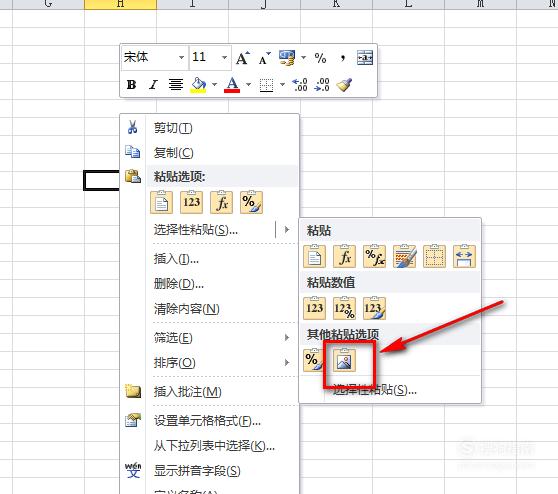Toggle Italic formatting in mini toolbar
The image size is (558, 494).
point(153,85)
